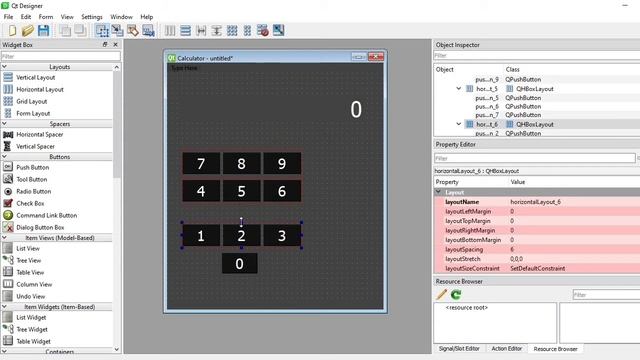
Task: Pick the Tool Button widget
Action: (x=31, y=179)
